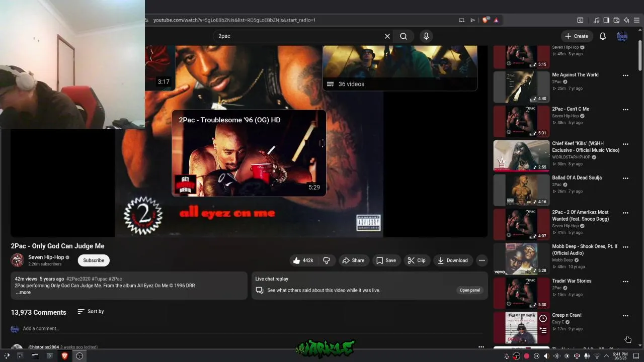This screenshot has height=362, width=644.
Task: Open Mobb Deep - Shook Ones, Pt. II
Action: click(585, 250)
